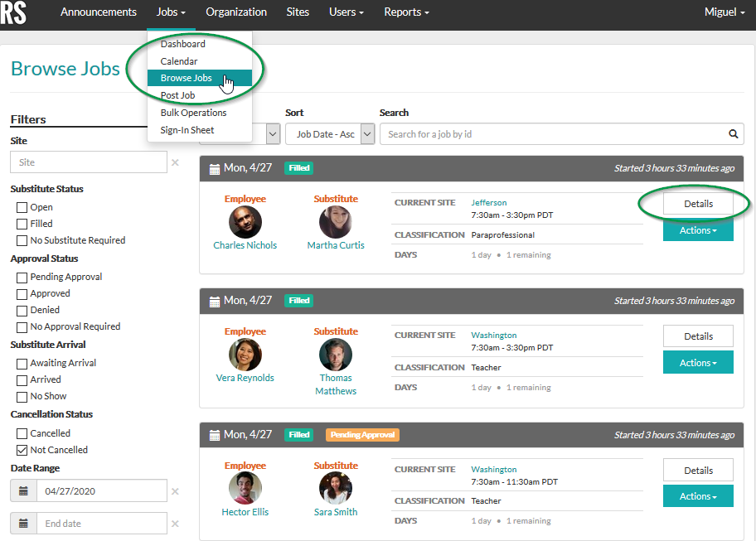Click calendar icon in Hector Ellis job header
The image size is (756, 541).
pyautogui.click(x=215, y=435)
